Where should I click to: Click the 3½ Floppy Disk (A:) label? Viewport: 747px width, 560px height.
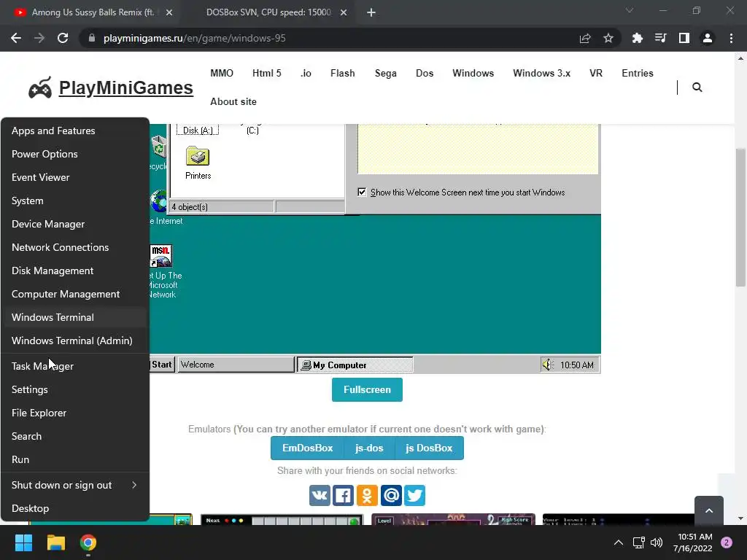click(198, 130)
